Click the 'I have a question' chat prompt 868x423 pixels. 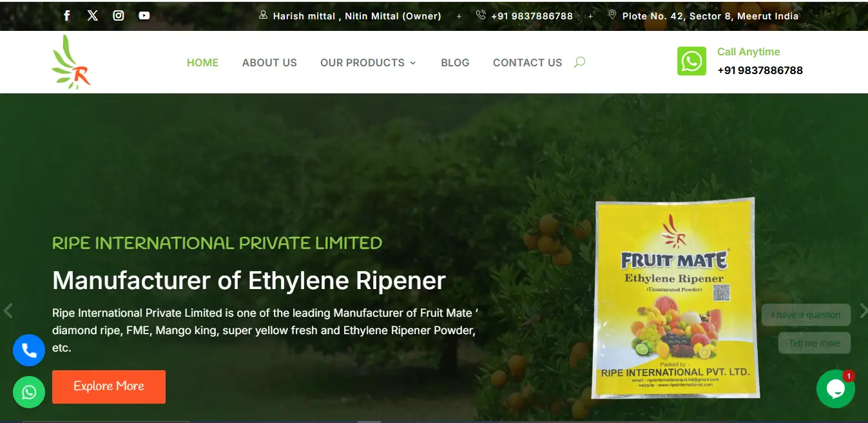[806, 315]
